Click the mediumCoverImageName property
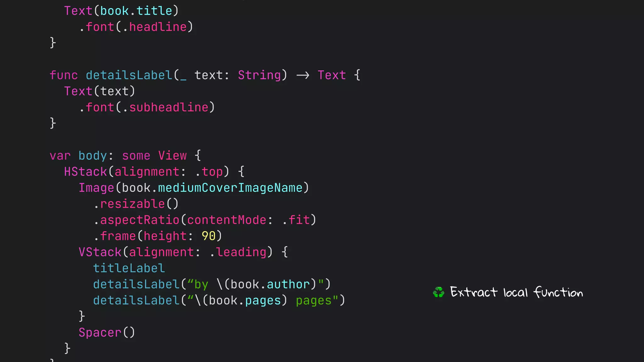Viewport: 644px width, 362px height. pyautogui.click(x=230, y=188)
